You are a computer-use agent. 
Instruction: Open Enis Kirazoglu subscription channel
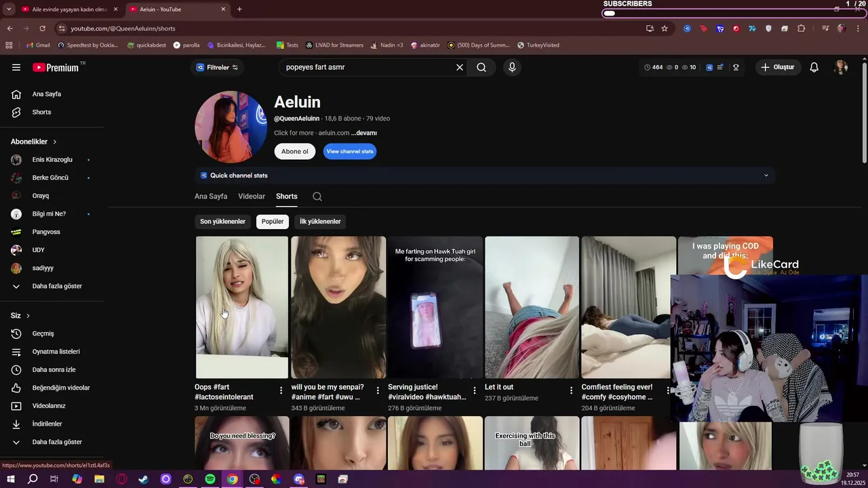tap(52, 160)
